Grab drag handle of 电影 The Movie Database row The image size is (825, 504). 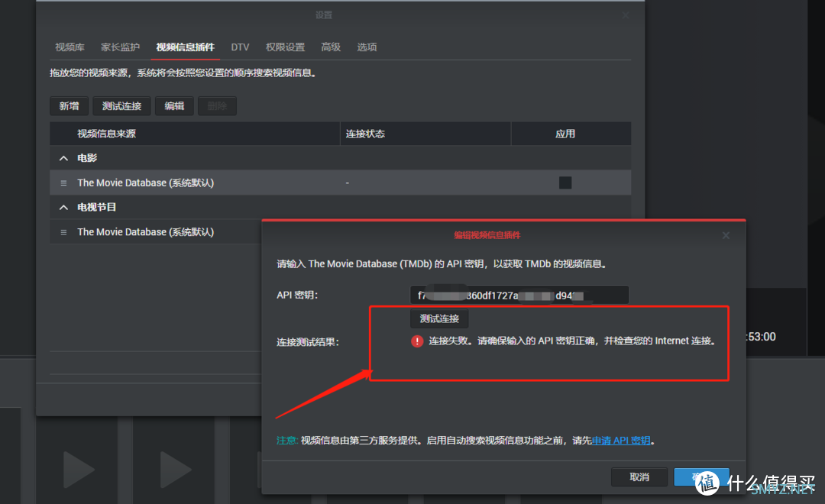[x=63, y=183]
